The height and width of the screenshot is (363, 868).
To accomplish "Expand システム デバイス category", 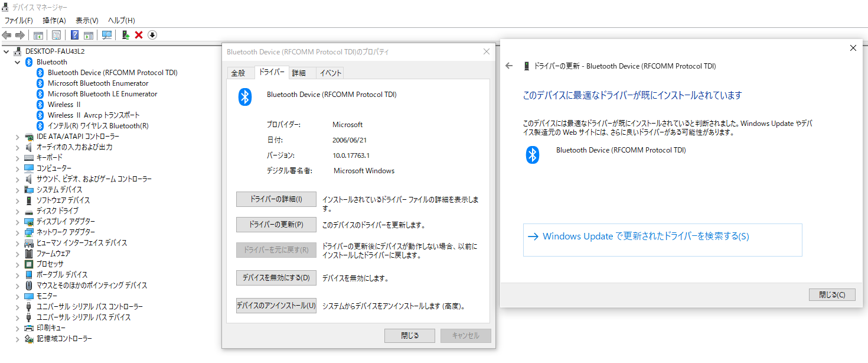I will [17, 189].
